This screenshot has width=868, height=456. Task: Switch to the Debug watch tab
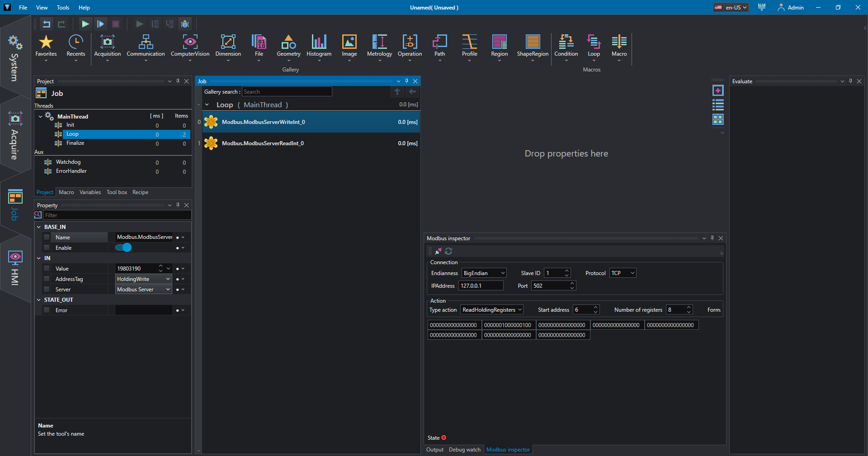point(464,450)
